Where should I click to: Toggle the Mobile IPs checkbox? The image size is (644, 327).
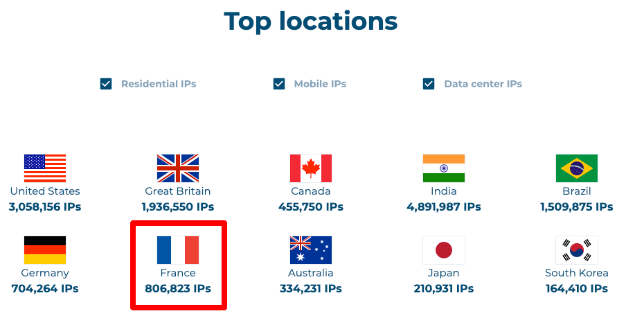(x=279, y=84)
